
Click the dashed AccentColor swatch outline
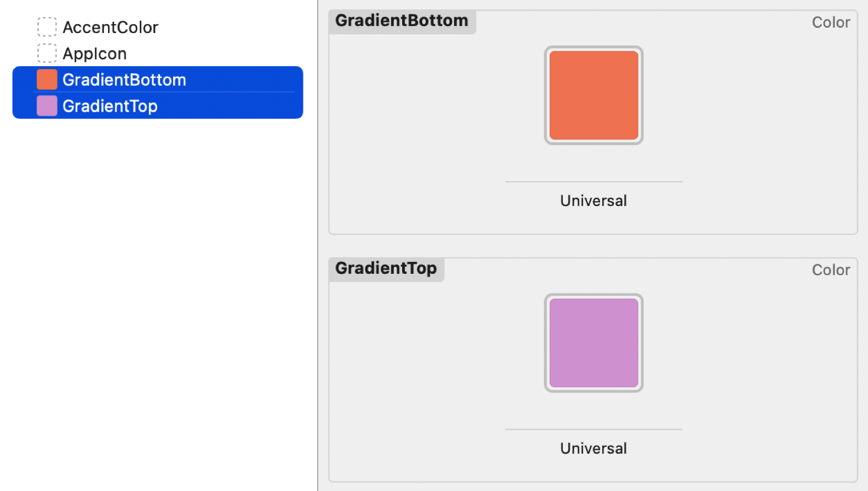pyautogui.click(x=47, y=27)
